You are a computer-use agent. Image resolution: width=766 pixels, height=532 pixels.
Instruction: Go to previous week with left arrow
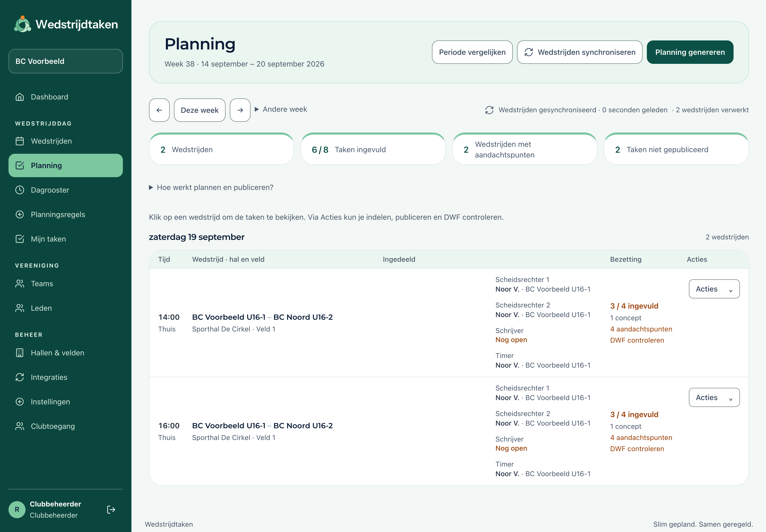coord(159,110)
